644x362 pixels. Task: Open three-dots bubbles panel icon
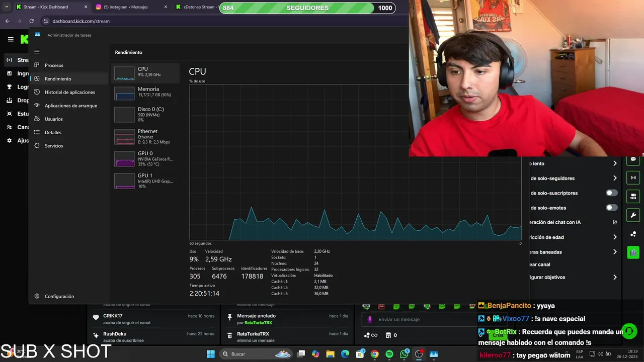[633, 234]
